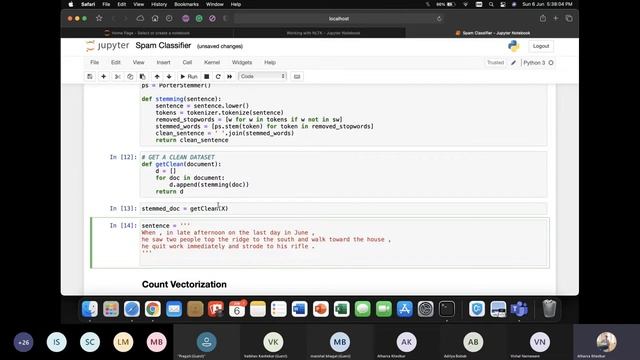
Task: Click the iCloud tabs cloud icon
Action: [140, 18]
